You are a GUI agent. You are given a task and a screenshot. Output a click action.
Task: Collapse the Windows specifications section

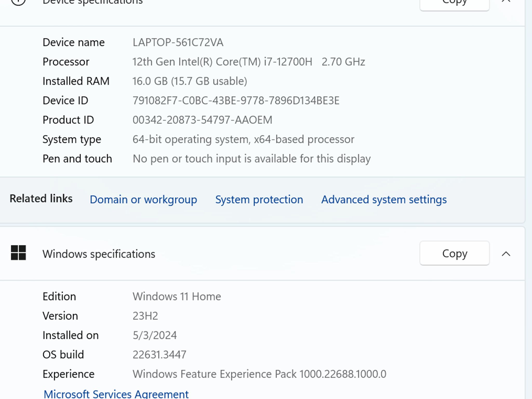[506, 254]
